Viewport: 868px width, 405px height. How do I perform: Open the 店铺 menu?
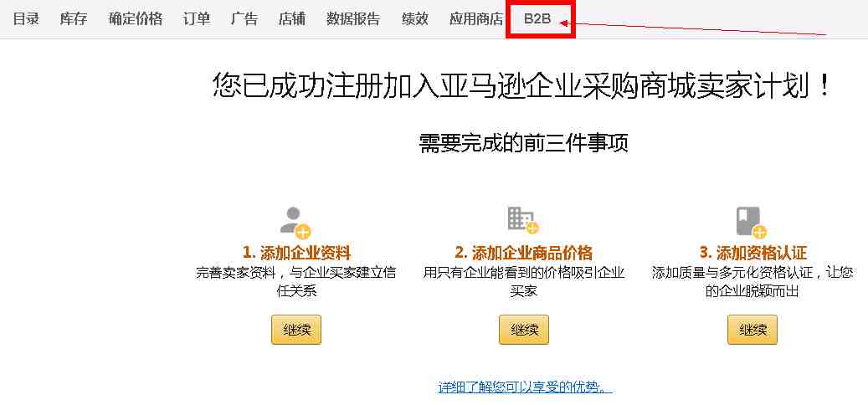coord(292,18)
